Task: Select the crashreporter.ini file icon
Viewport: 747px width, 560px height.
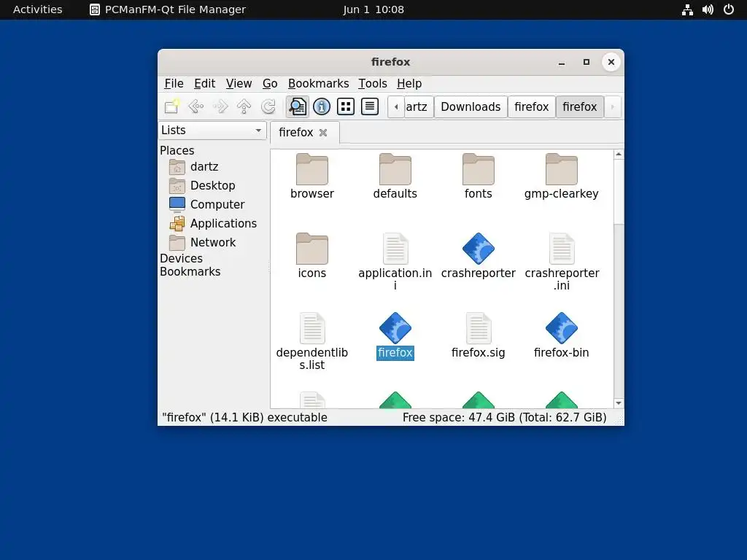Action: 561,249
